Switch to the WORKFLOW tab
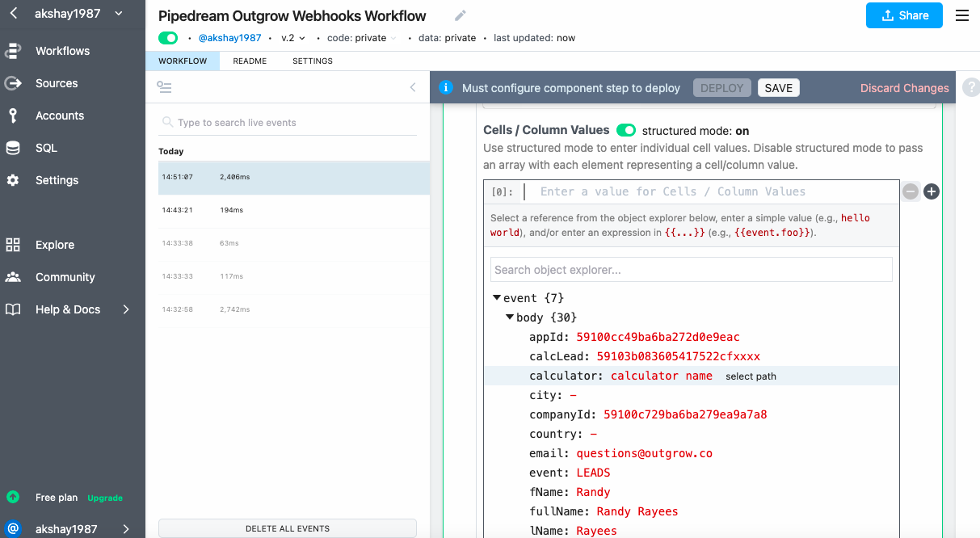The height and width of the screenshot is (538, 980). [183, 61]
